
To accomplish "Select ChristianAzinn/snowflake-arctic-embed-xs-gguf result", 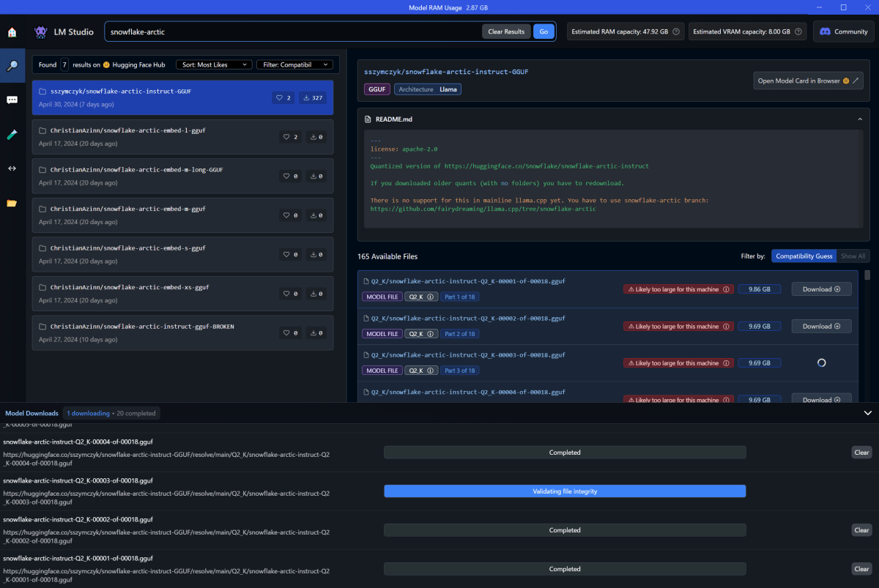I will [183, 294].
